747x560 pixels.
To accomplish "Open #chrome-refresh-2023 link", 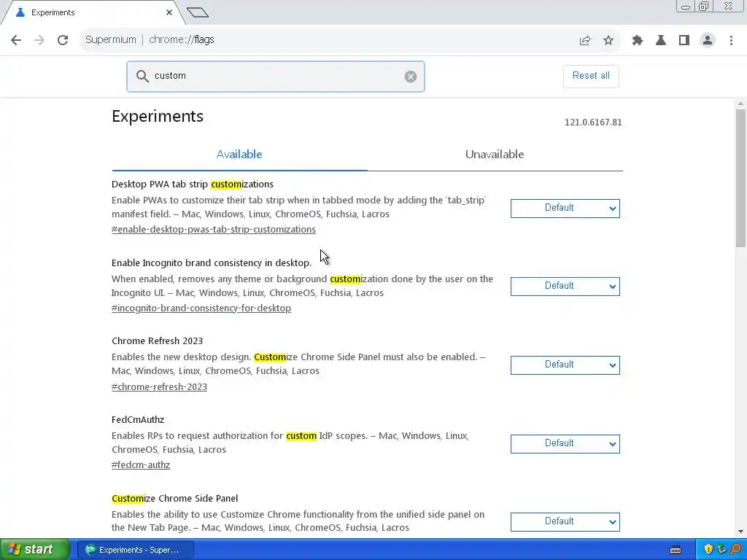I will pyautogui.click(x=159, y=386).
